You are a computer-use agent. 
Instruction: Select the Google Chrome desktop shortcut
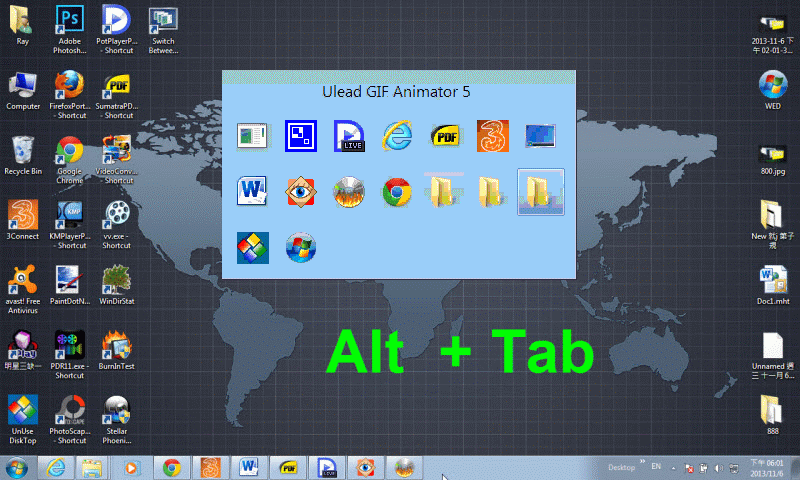click(70, 160)
